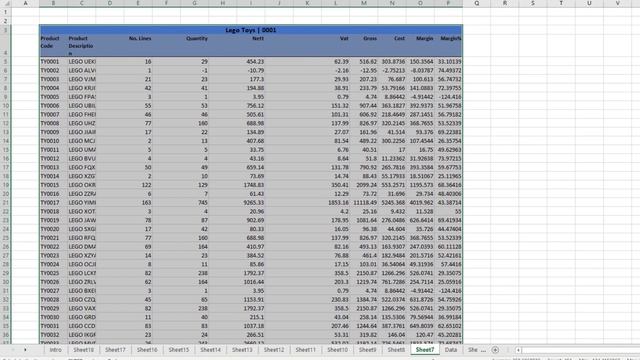Viewport: 640px width, 360px height.
Task: Click Quantity value 745 cell
Action: tap(195, 202)
